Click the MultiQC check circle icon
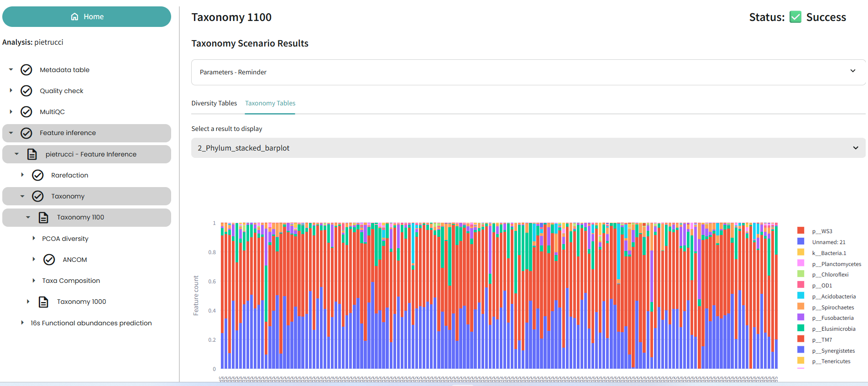 click(x=26, y=112)
